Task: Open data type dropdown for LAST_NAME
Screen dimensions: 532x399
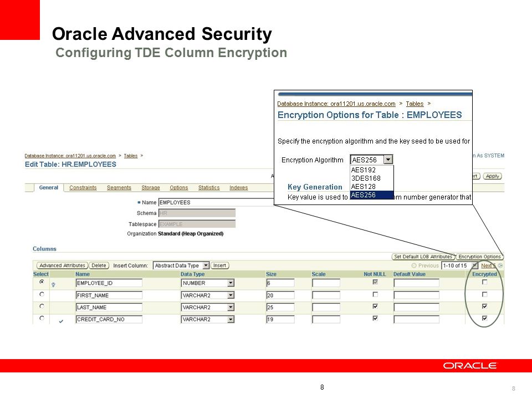Action: (x=231, y=307)
